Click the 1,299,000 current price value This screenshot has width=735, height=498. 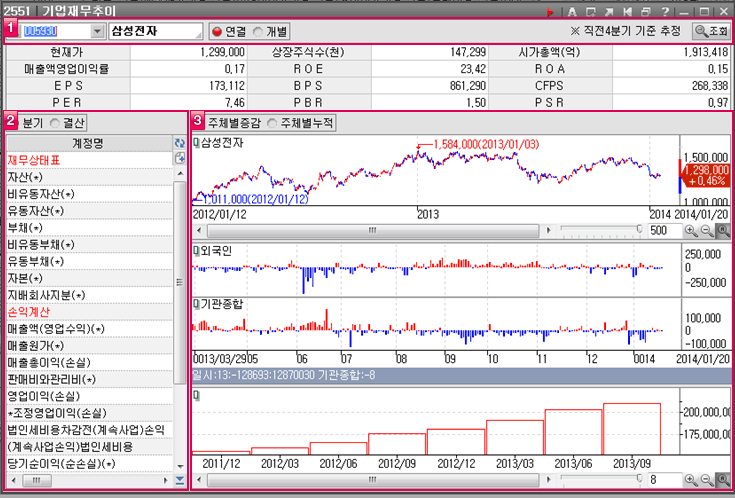[x=222, y=52]
